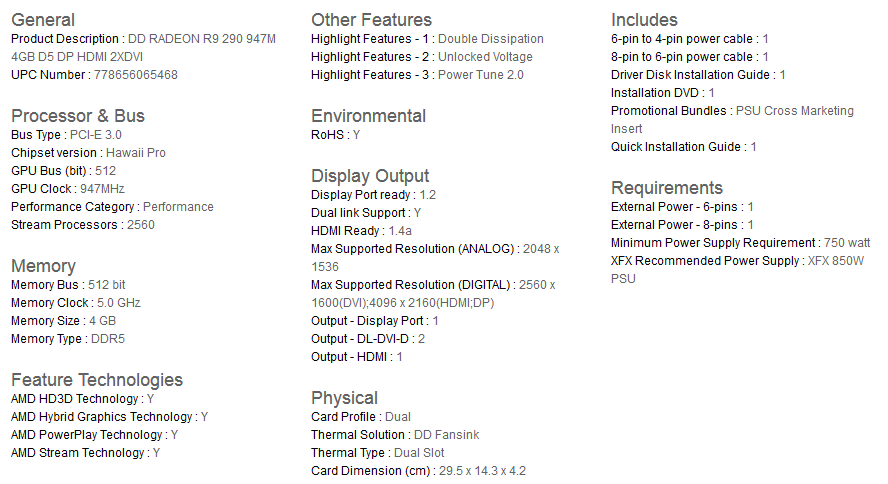Click the Memory Type DDR5 value

pos(108,339)
